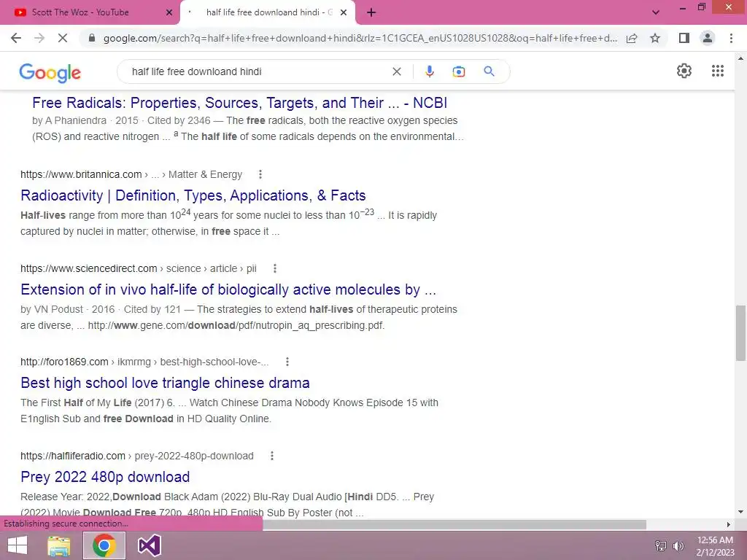Click the blue search magnifier

[489, 71]
